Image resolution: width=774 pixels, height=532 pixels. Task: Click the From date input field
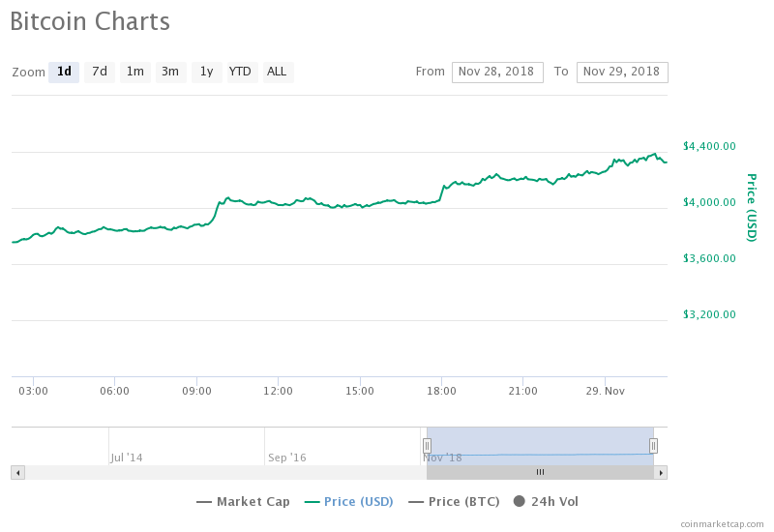(497, 72)
